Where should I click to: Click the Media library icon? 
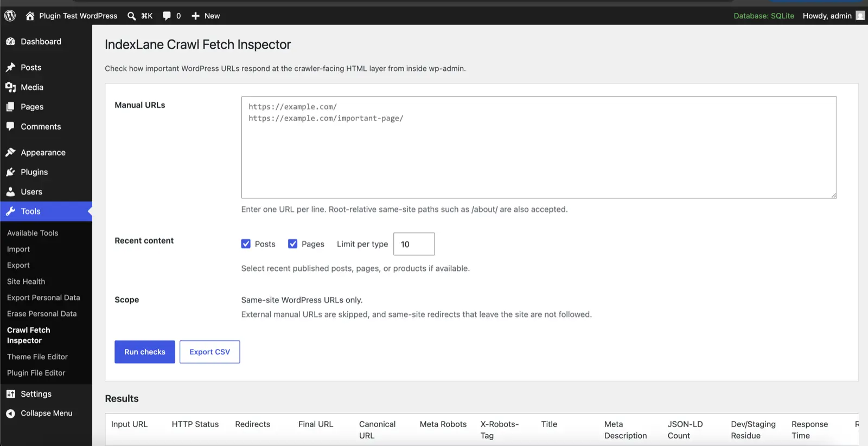tap(10, 87)
